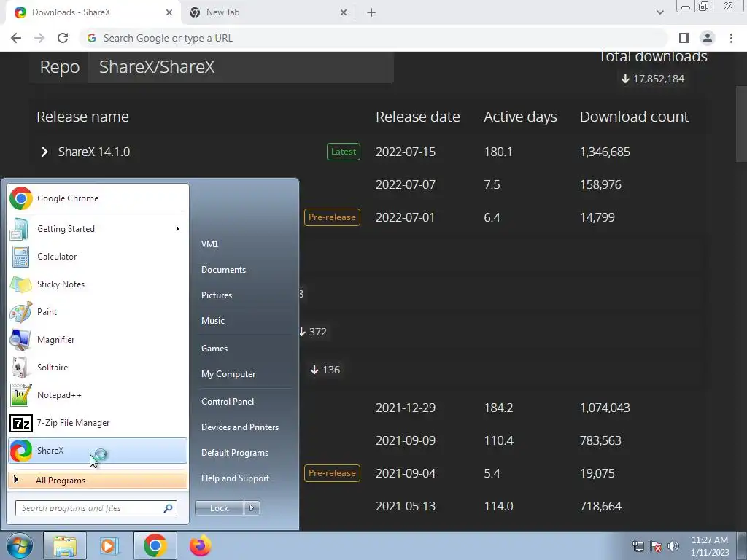Click the Latest badge
The height and width of the screenshot is (560, 747).
(x=344, y=152)
